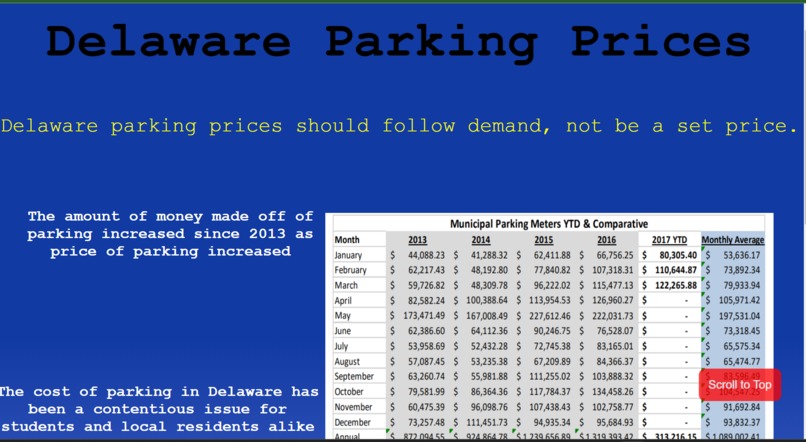The image size is (806, 442).
Task: Click the December row label
Action: [x=353, y=422]
